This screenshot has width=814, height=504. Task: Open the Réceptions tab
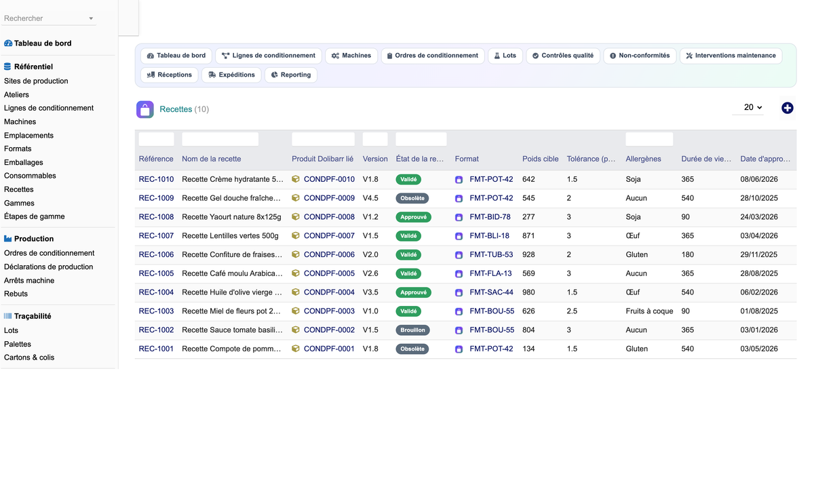point(170,75)
